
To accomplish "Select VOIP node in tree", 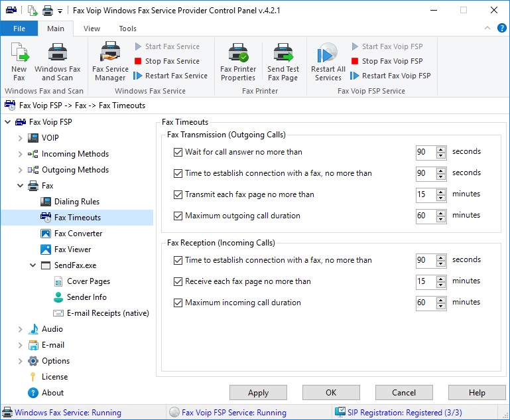I will point(50,138).
